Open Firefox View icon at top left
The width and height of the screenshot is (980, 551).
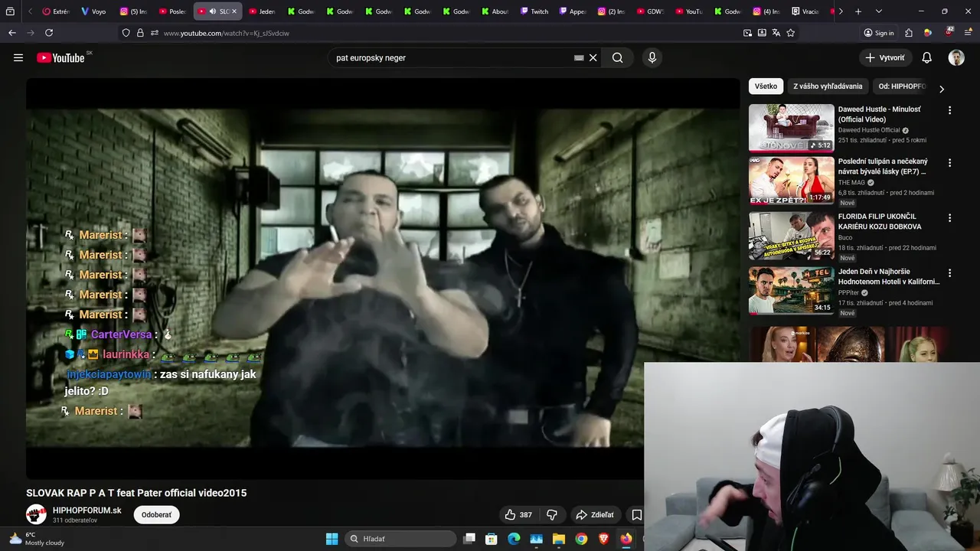tap(11, 11)
